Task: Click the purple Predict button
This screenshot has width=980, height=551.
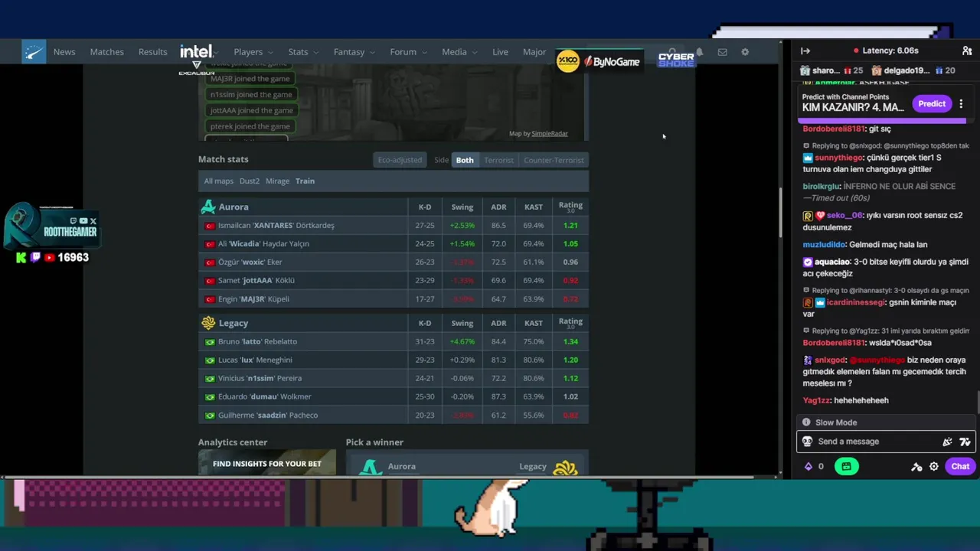Action: tap(932, 103)
